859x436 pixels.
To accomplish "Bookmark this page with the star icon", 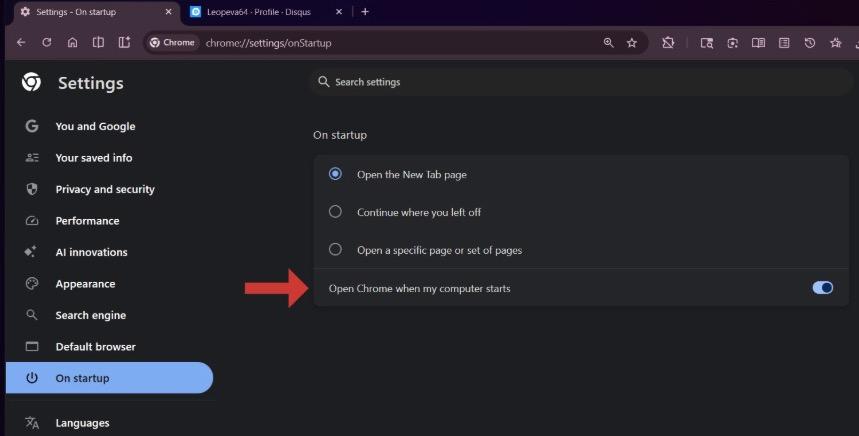I will [632, 43].
